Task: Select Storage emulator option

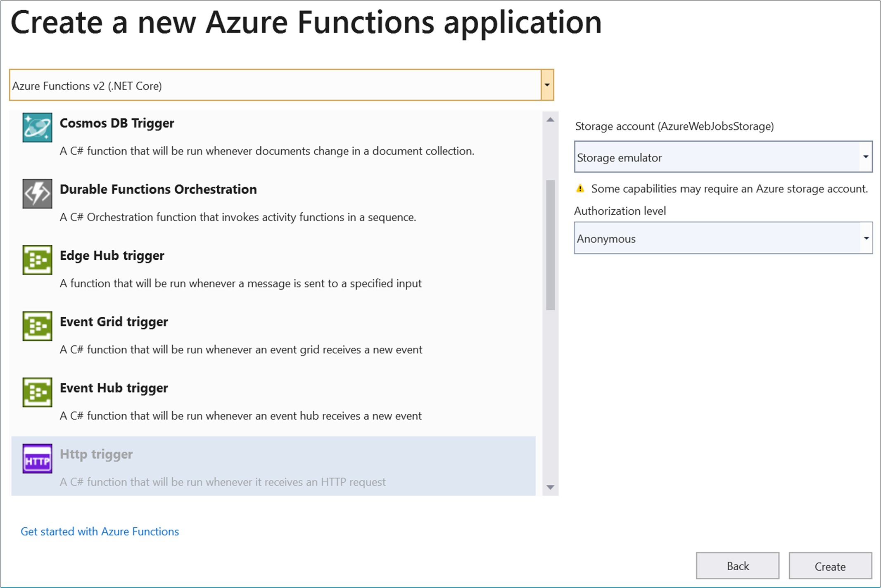Action: [723, 157]
